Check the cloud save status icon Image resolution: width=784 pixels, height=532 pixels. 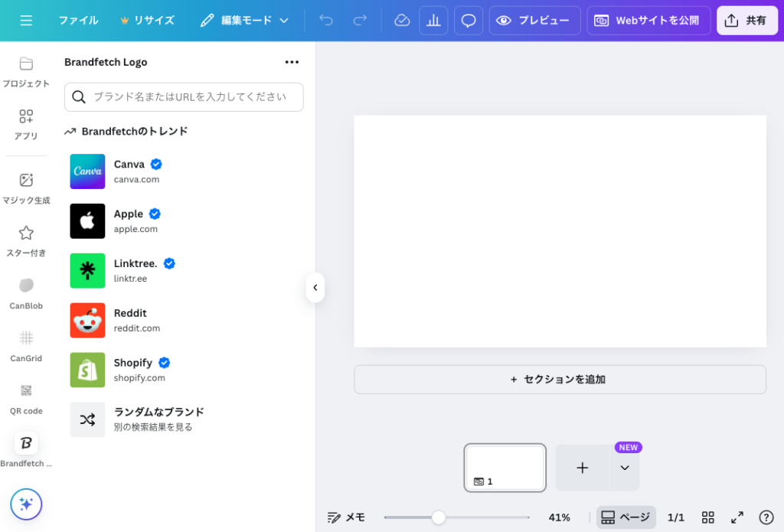tap(402, 21)
